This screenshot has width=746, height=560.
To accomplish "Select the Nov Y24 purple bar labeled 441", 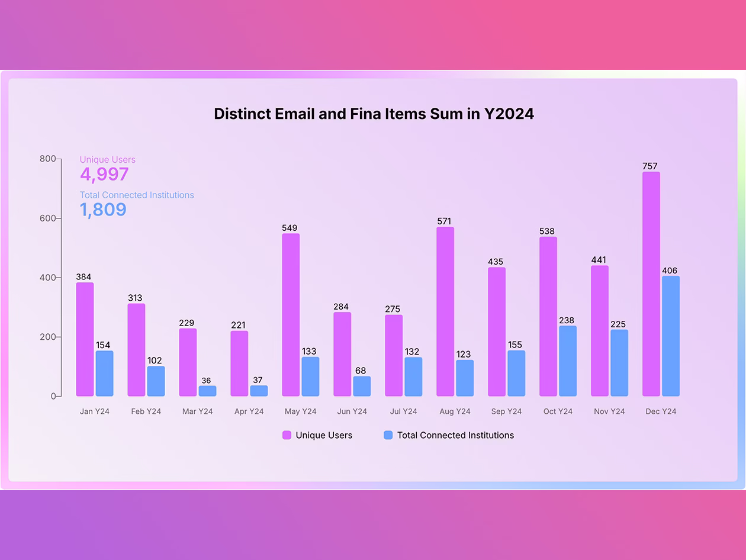I will 600,331.
